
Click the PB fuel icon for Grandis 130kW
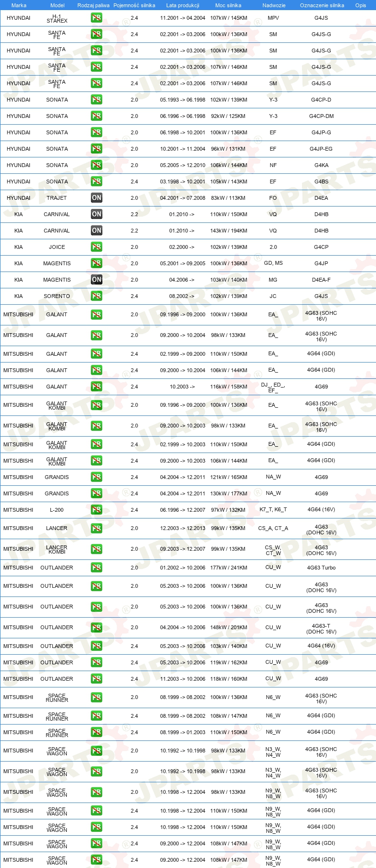96,493
